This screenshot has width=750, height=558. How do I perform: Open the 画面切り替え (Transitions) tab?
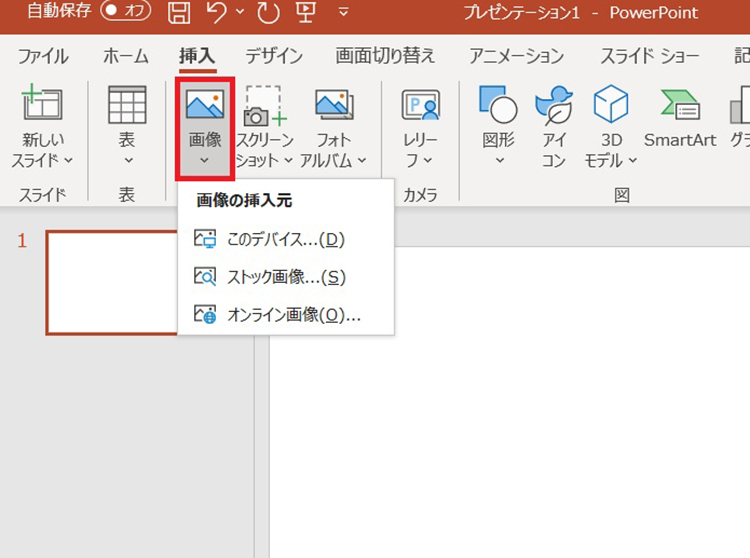pyautogui.click(x=385, y=56)
